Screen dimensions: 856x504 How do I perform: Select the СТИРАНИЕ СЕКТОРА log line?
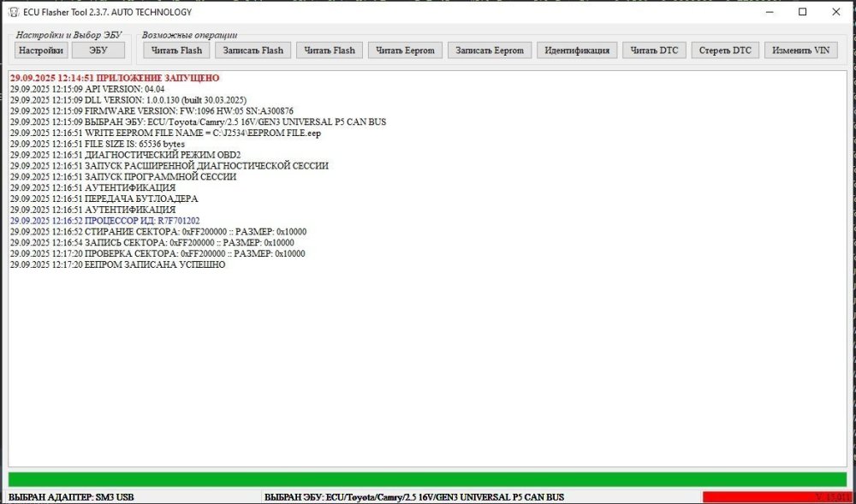158,232
